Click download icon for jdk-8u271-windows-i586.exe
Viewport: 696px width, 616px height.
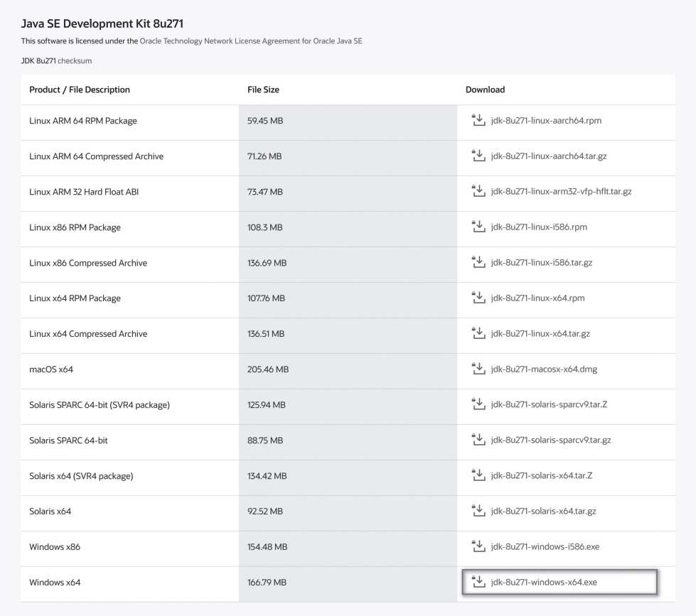click(x=478, y=546)
